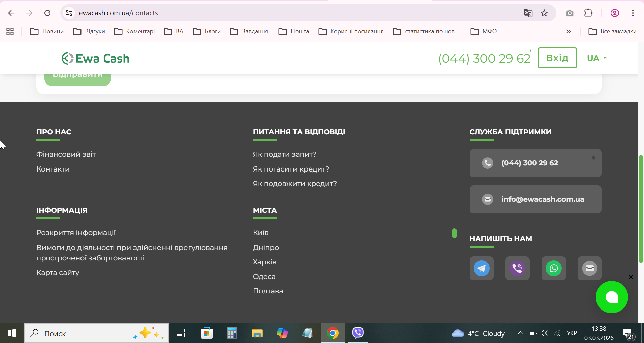Launch Microsoft Store from the taskbar
The height and width of the screenshot is (343, 644).
coord(207,333)
